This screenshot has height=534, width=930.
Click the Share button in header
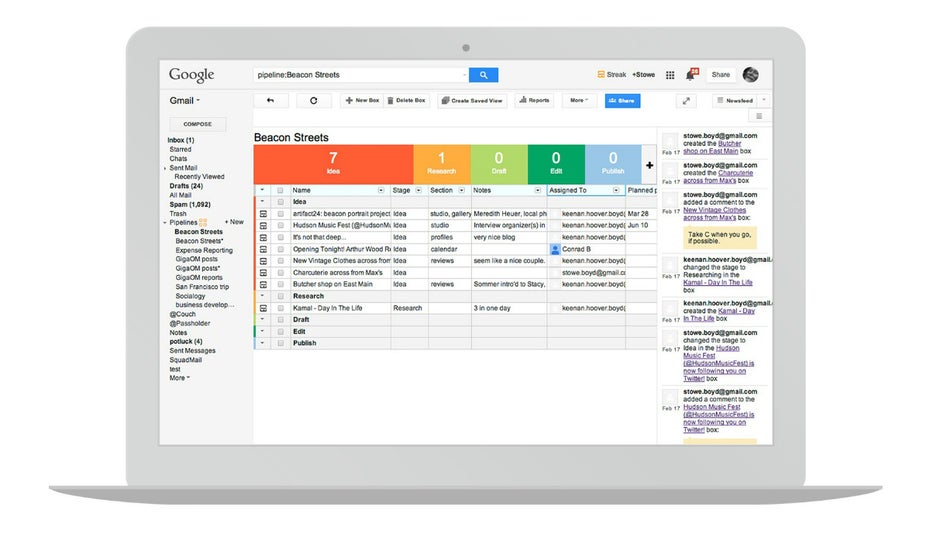pyautogui.click(x=721, y=75)
